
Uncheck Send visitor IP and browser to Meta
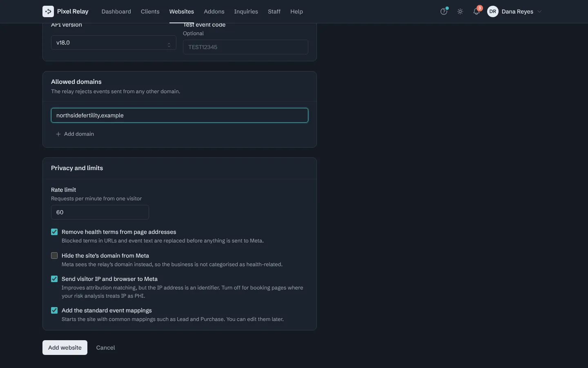[54, 279]
